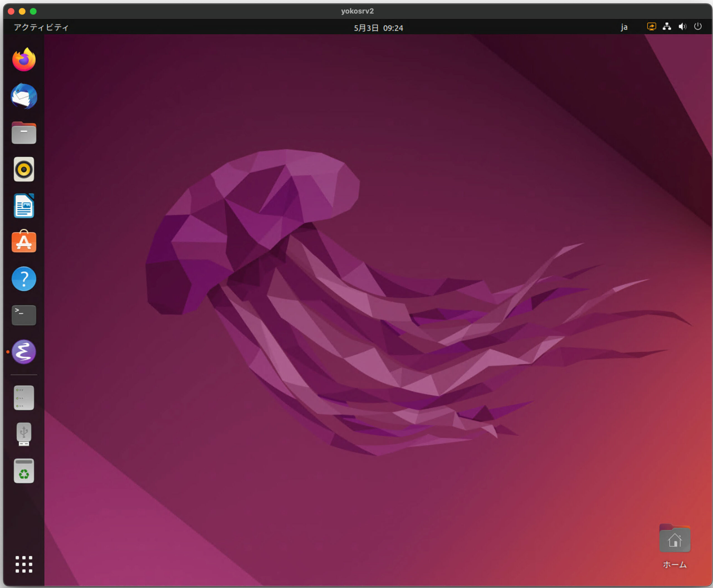Switch to the running Emacs app
This screenshot has height=588, width=713.
coord(24,352)
